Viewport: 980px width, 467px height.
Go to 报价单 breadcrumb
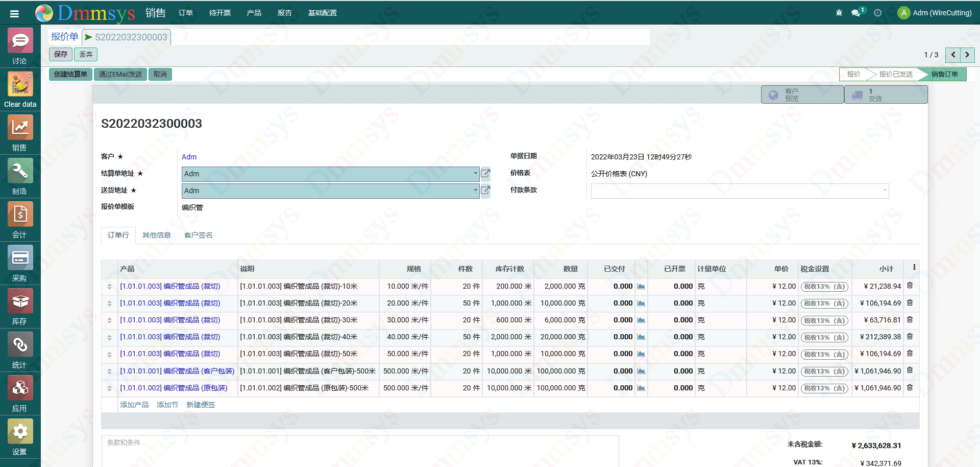coord(64,37)
